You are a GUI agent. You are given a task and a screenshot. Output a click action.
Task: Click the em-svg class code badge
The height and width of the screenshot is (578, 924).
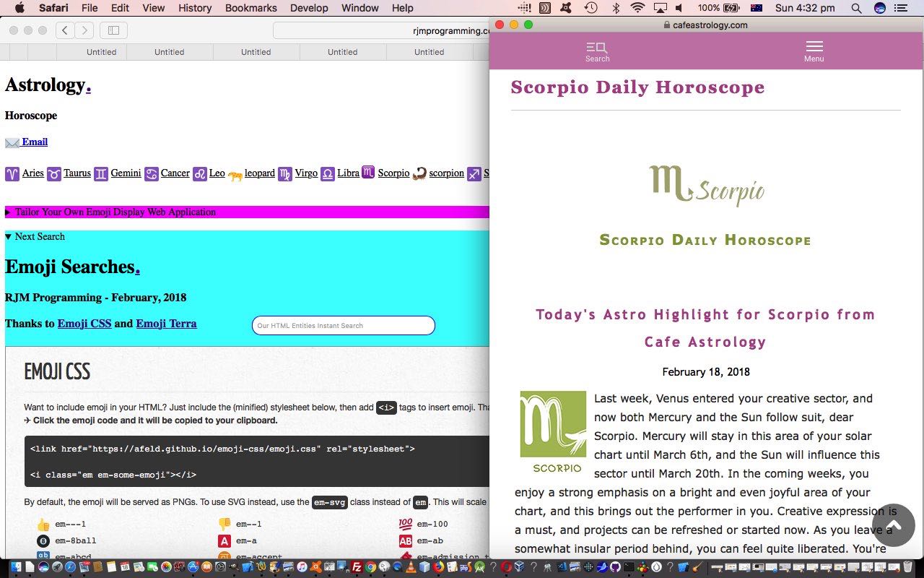(329, 502)
